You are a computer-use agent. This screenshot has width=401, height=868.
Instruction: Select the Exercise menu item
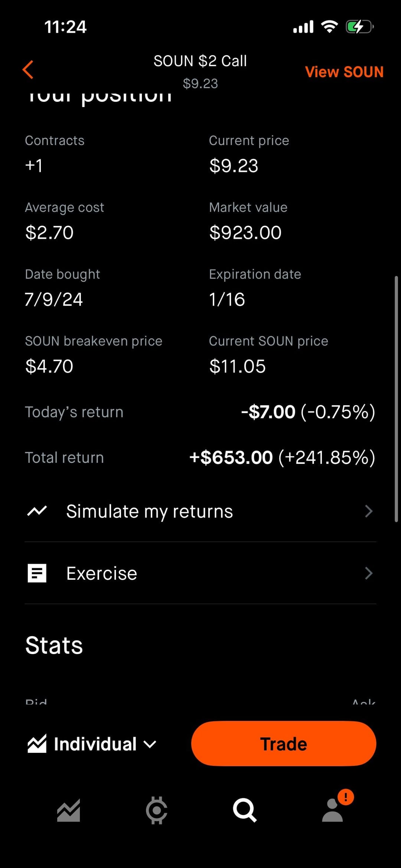(102, 573)
